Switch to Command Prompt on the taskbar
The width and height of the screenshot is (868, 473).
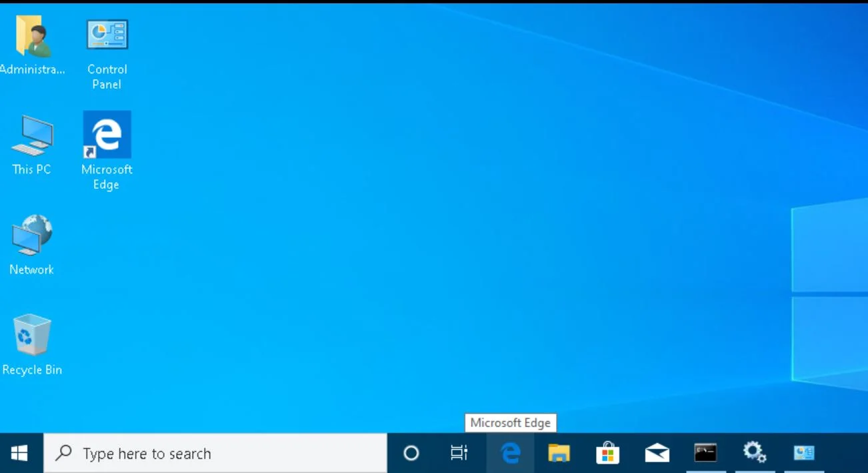click(705, 454)
